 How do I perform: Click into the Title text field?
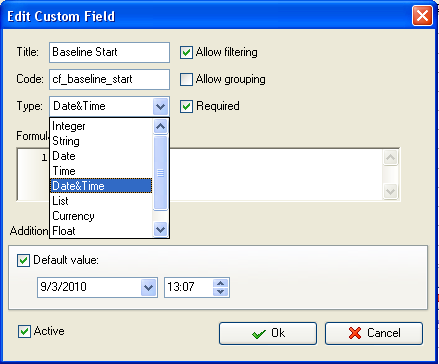(x=109, y=52)
